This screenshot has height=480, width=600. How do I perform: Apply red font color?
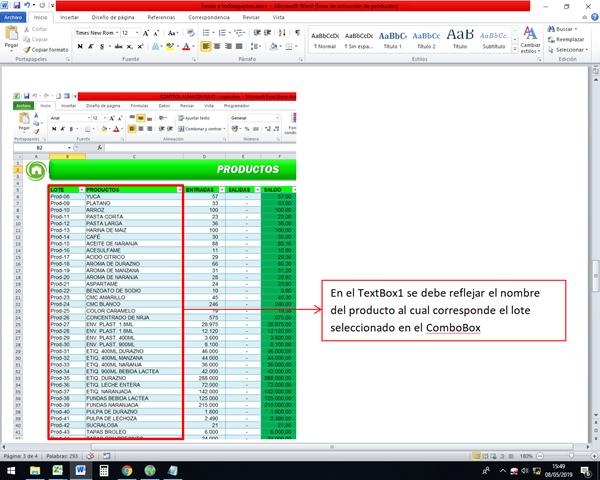pos(186,46)
